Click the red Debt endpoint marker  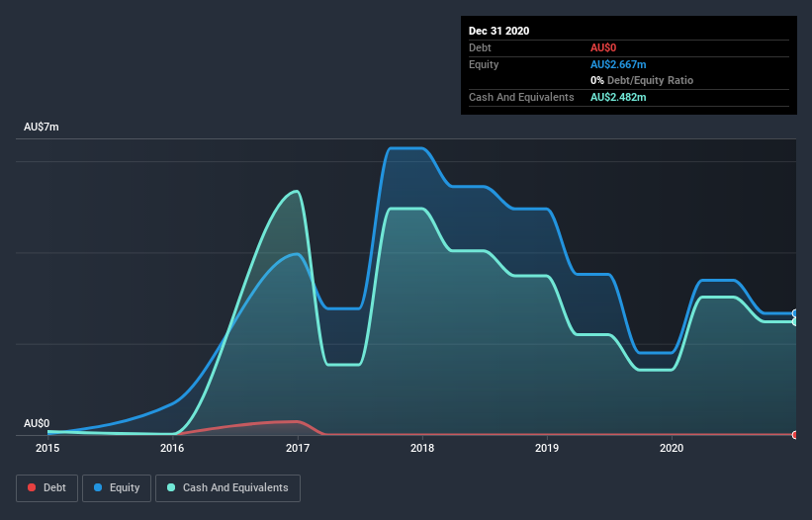[x=795, y=435]
